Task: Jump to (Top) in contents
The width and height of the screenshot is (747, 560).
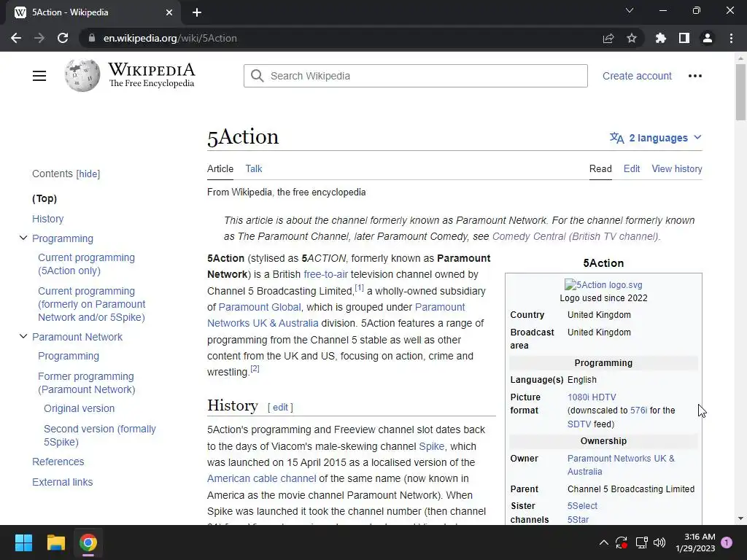Action: point(44,198)
